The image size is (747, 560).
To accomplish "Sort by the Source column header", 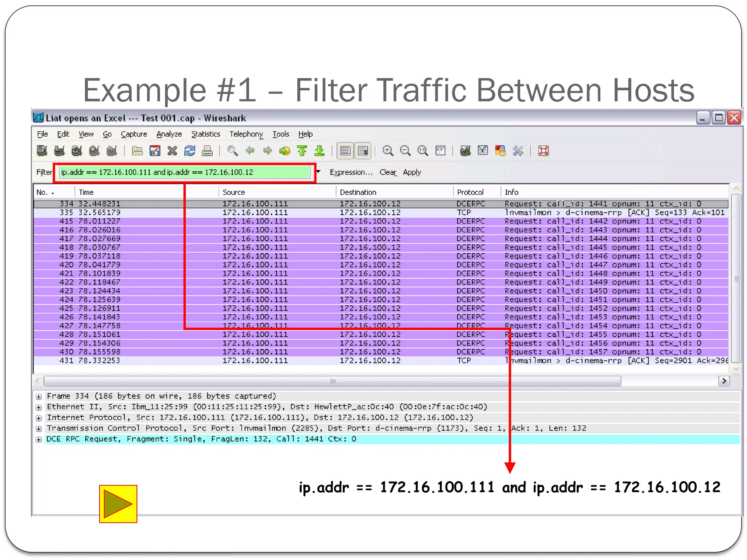I will click(x=277, y=192).
